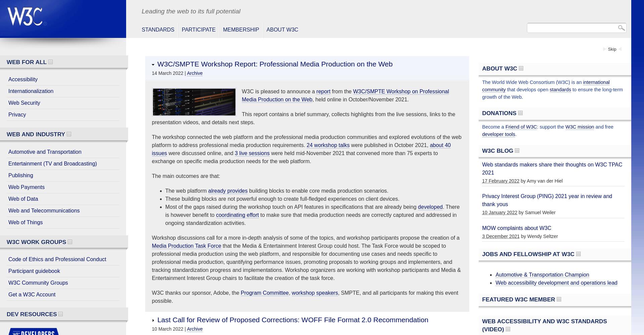Screen dimensions: 644x335
Task: Open Automotive & Transportation Champion job
Action: pyautogui.click(x=542, y=275)
